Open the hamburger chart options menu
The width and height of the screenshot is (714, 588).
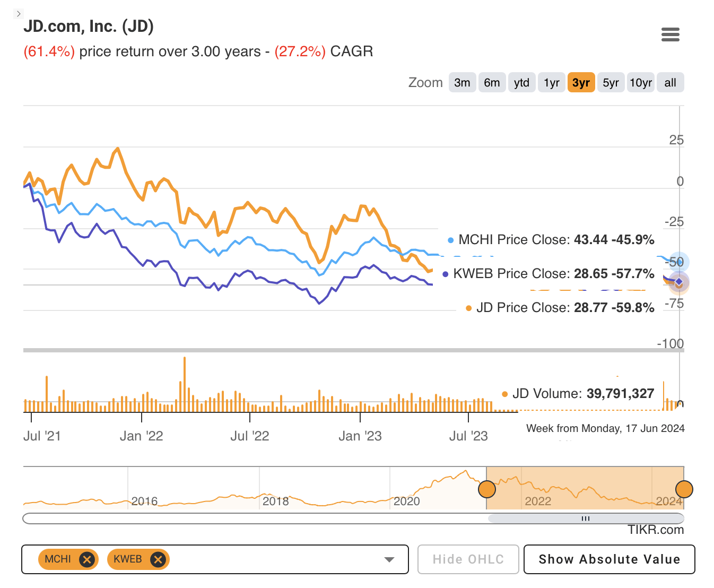click(x=670, y=34)
